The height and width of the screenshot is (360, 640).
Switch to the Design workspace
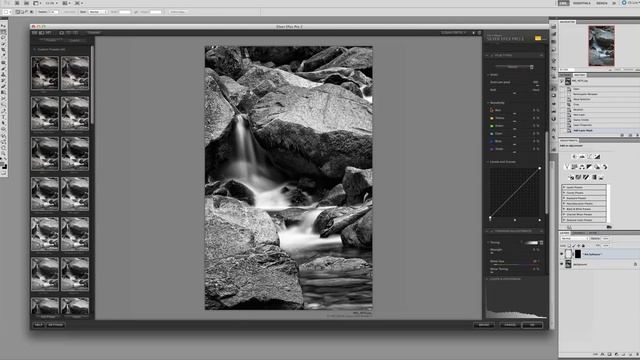[602, 3]
